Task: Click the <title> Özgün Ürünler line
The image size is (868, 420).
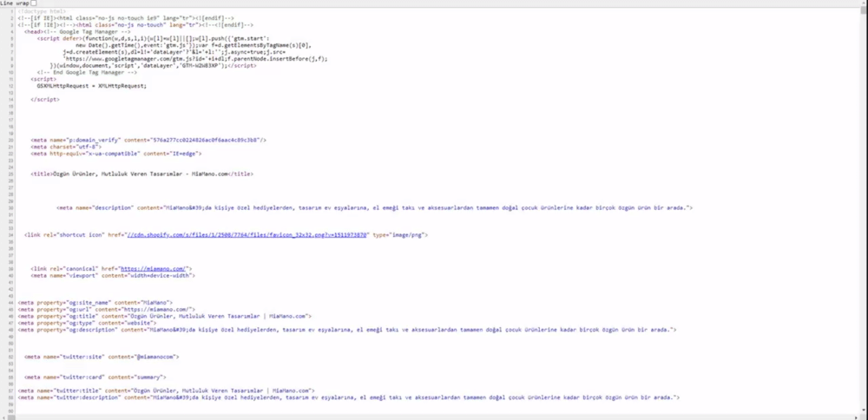Action: (141, 174)
